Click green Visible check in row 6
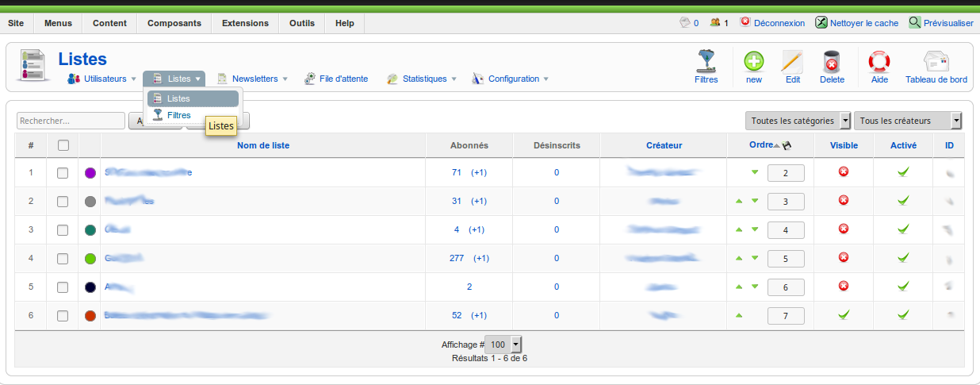The image size is (980, 385). 844,314
